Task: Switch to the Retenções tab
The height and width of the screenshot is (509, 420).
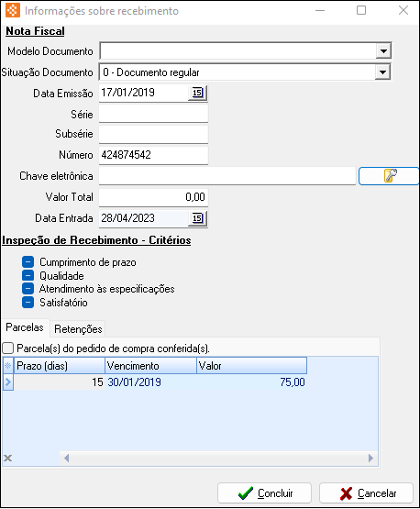Action: pos(78,329)
